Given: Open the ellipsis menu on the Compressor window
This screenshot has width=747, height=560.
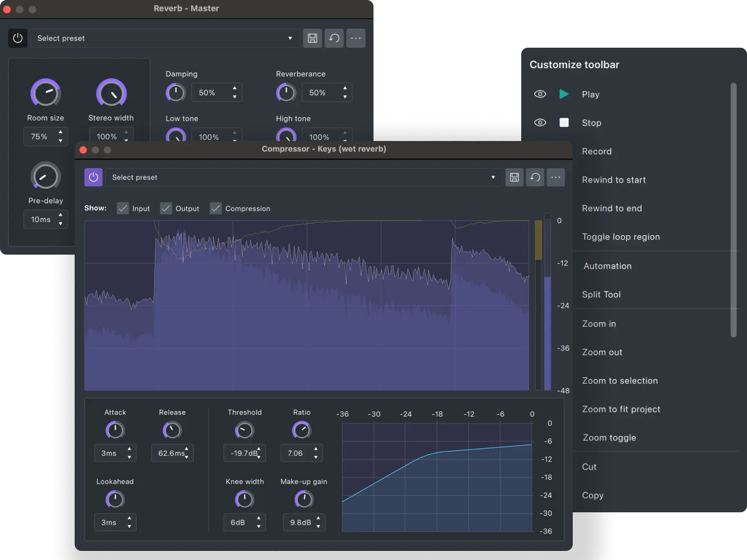Looking at the screenshot, I should pyautogui.click(x=556, y=177).
